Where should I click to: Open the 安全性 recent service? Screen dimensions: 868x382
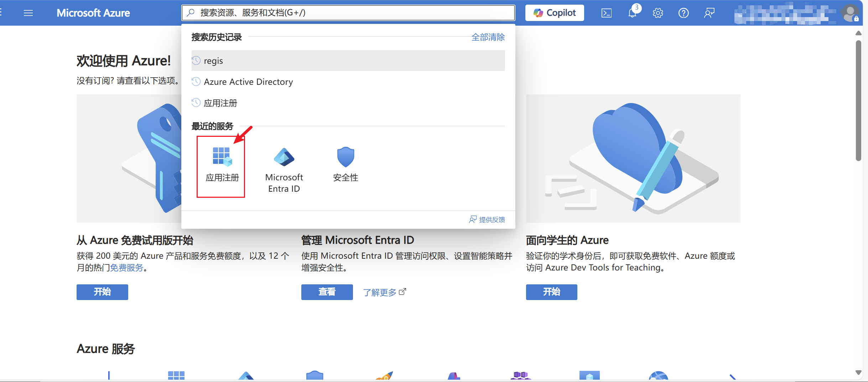pyautogui.click(x=345, y=165)
